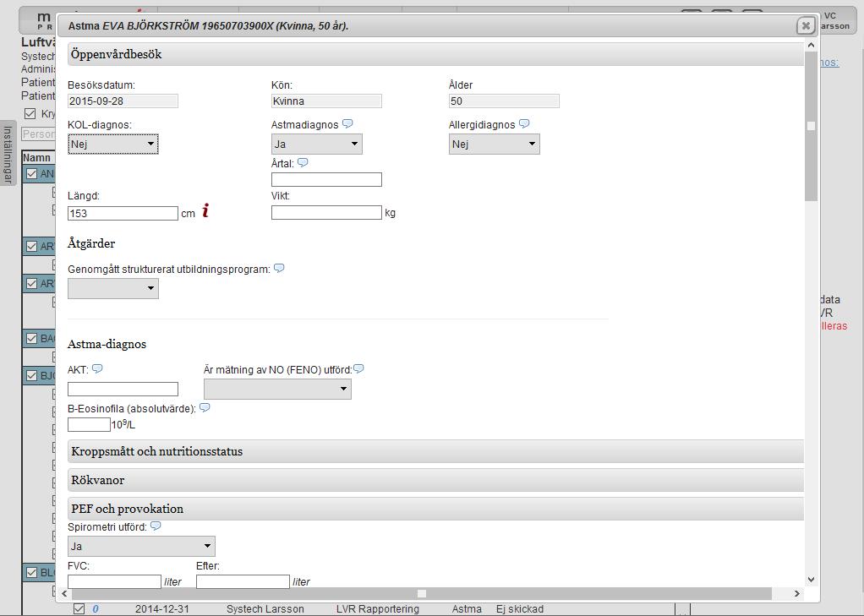Image resolution: width=864 pixels, height=616 pixels.
Task: Click the Vikt input field
Action: point(326,212)
